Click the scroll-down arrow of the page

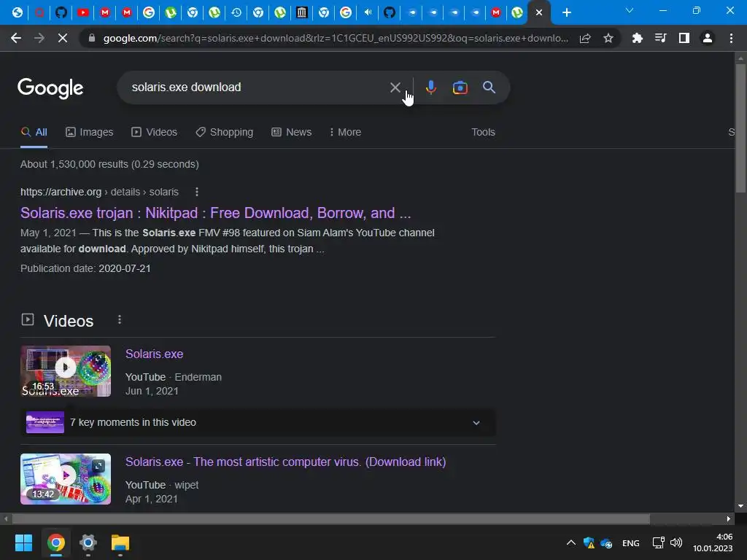tap(740, 506)
